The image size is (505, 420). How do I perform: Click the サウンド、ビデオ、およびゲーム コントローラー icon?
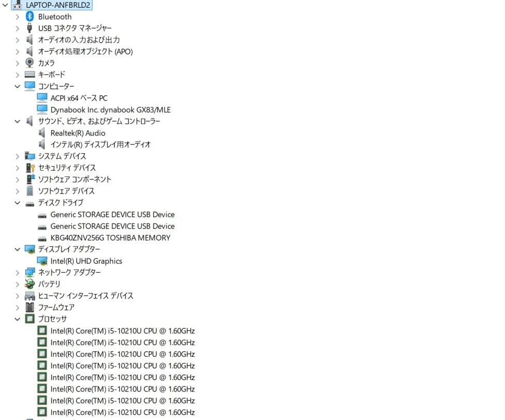[29, 121]
